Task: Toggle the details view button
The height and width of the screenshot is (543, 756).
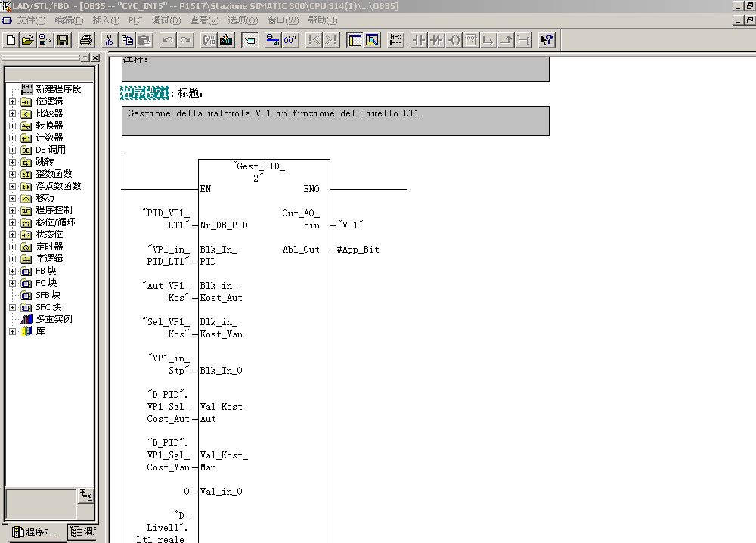Action: [372, 40]
